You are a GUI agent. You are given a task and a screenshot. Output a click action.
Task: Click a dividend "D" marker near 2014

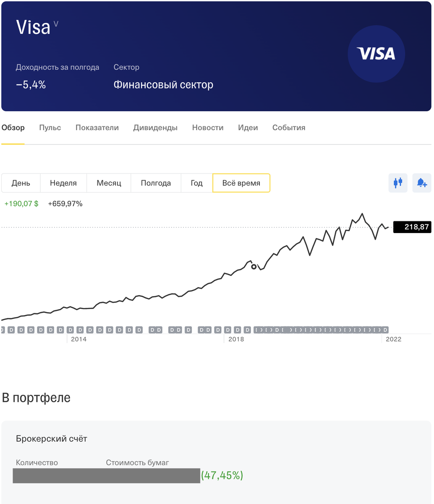pos(80,330)
